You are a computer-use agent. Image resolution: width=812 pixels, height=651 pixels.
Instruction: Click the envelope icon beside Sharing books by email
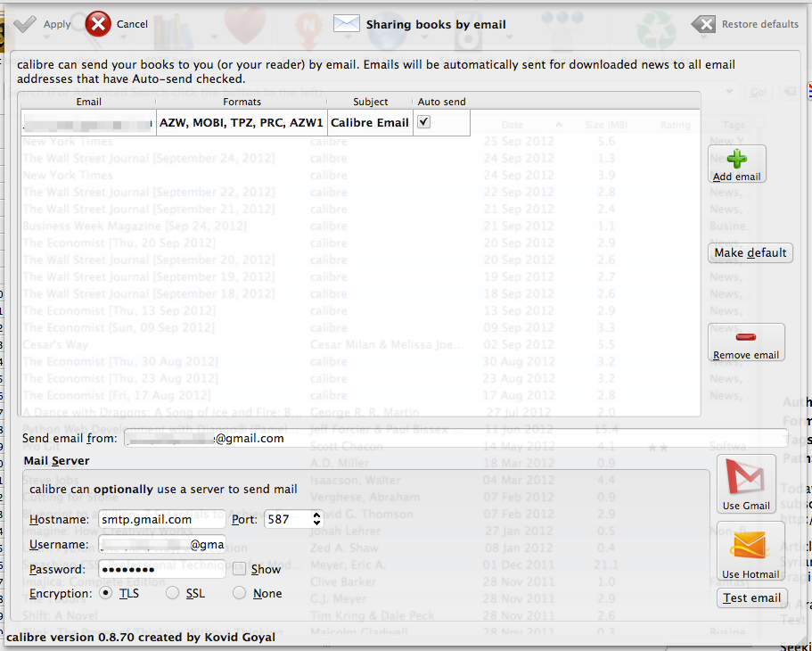[x=347, y=24]
